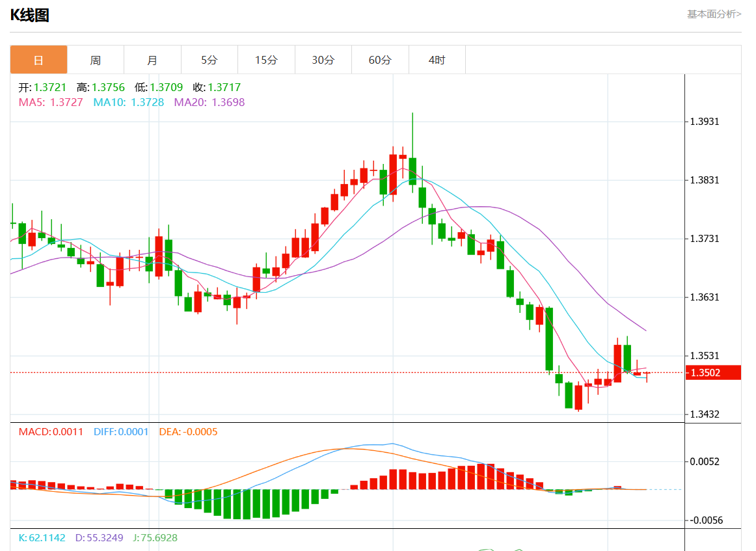
Task: Show the 30分 interval chart
Action: click(323, 60)
